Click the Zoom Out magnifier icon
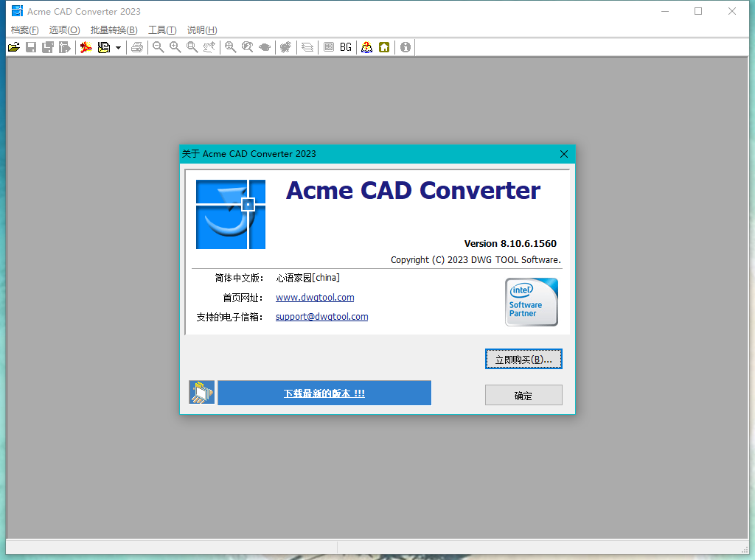755x560 pixels. pyautogui.click(x=159, y=47)
